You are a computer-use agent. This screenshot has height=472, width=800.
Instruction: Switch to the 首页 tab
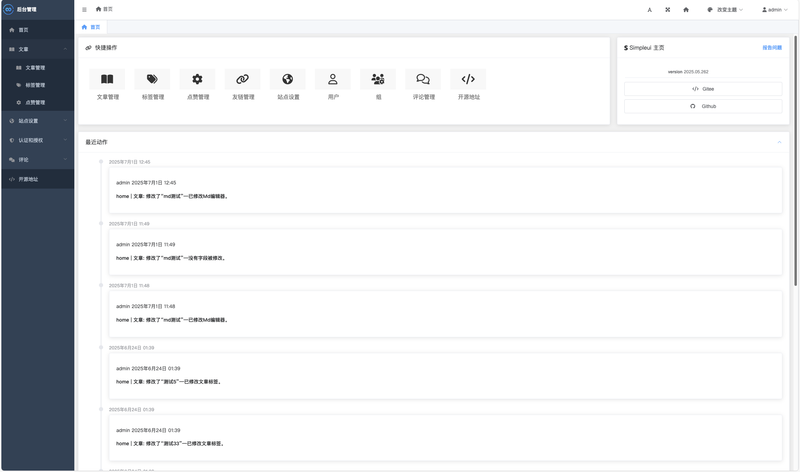(91, 27)
